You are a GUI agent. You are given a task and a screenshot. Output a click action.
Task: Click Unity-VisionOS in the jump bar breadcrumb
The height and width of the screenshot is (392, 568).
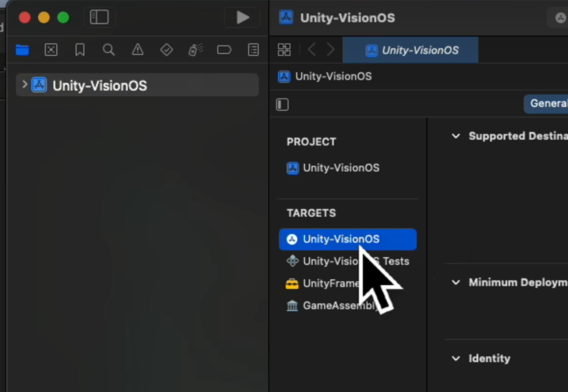325,77
